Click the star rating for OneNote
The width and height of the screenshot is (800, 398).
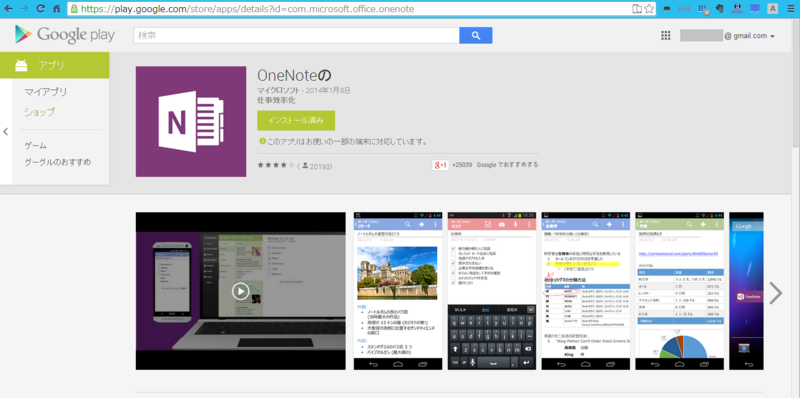[276, 165]
